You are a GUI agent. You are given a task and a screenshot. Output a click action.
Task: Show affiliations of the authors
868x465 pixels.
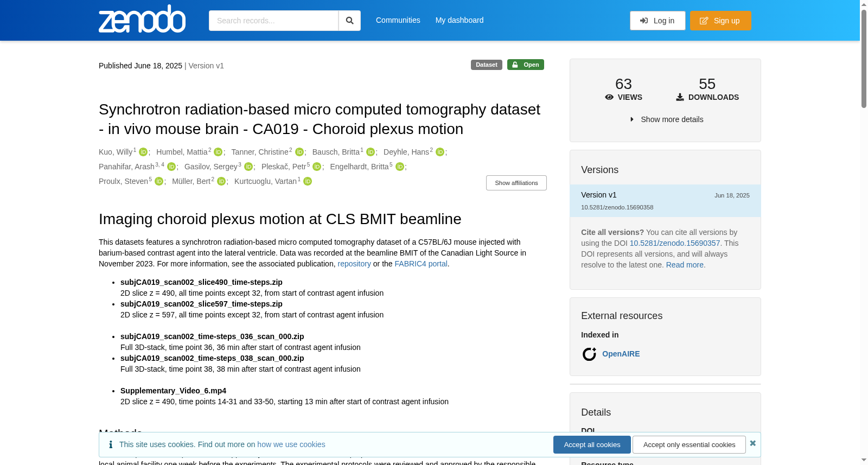point(516,183)
